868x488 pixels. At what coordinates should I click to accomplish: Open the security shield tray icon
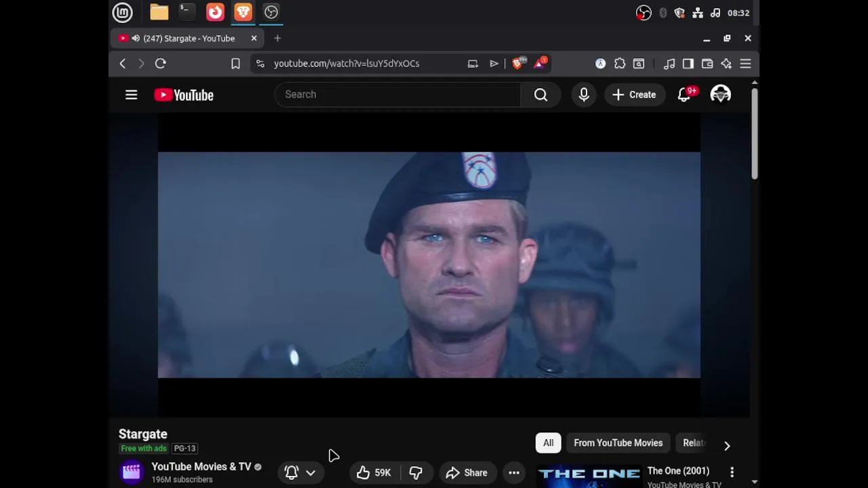(x=679, y=13)
